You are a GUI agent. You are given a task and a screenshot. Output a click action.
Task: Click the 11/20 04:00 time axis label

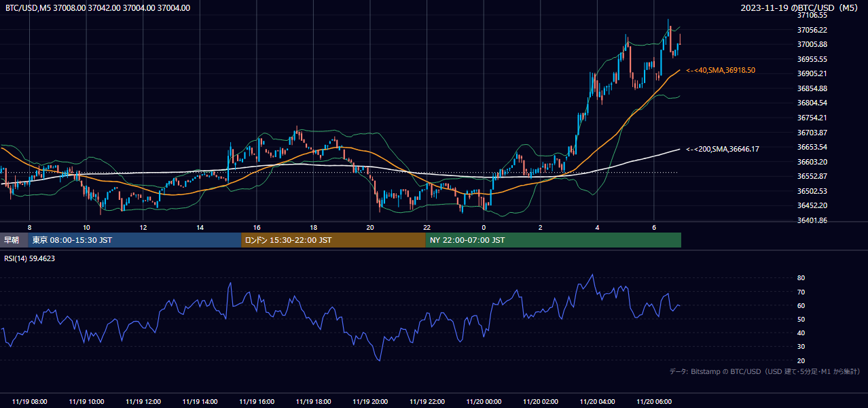597,401
